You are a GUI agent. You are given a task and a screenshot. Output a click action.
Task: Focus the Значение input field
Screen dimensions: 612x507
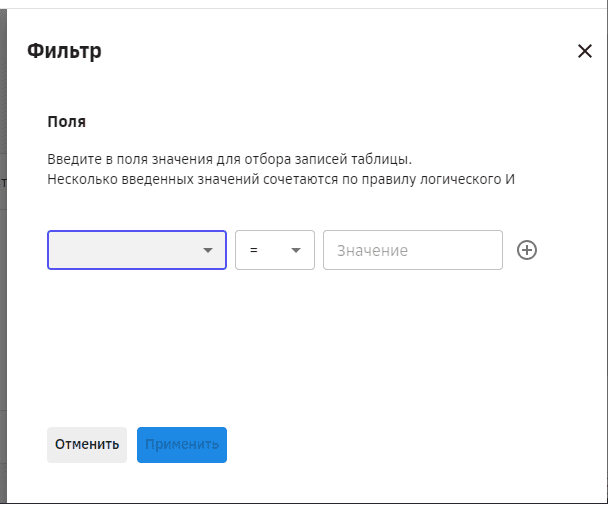click(412, 250)
